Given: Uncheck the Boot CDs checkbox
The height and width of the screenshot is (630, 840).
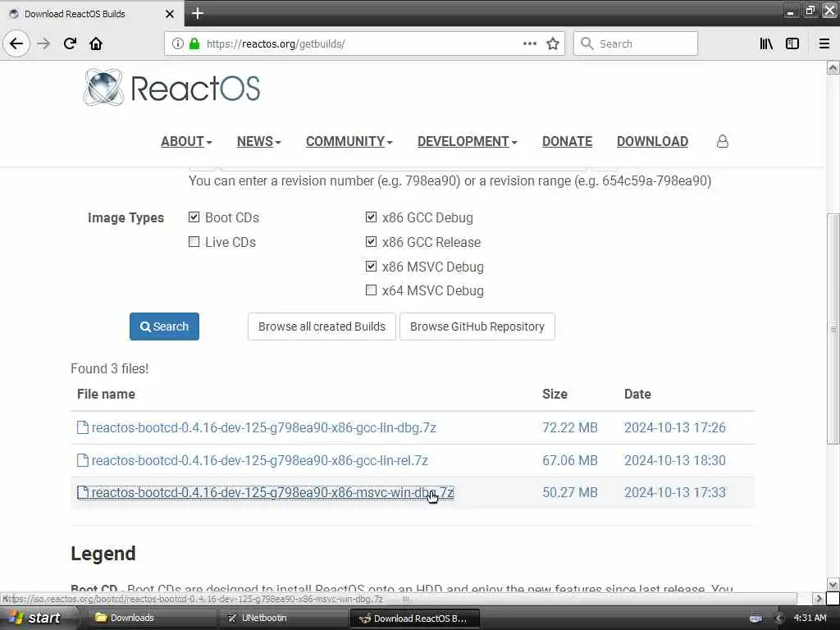Looking at the screenshot, I should [194, 217].
